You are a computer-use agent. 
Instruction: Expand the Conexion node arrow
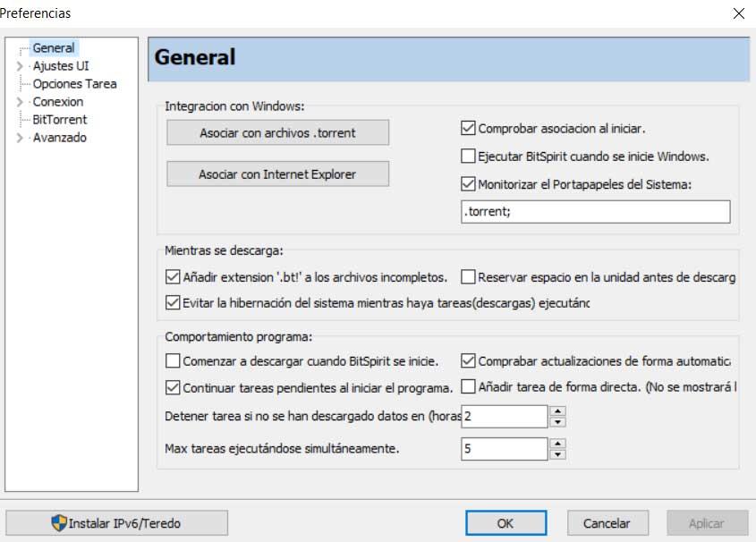click(20, 102)
